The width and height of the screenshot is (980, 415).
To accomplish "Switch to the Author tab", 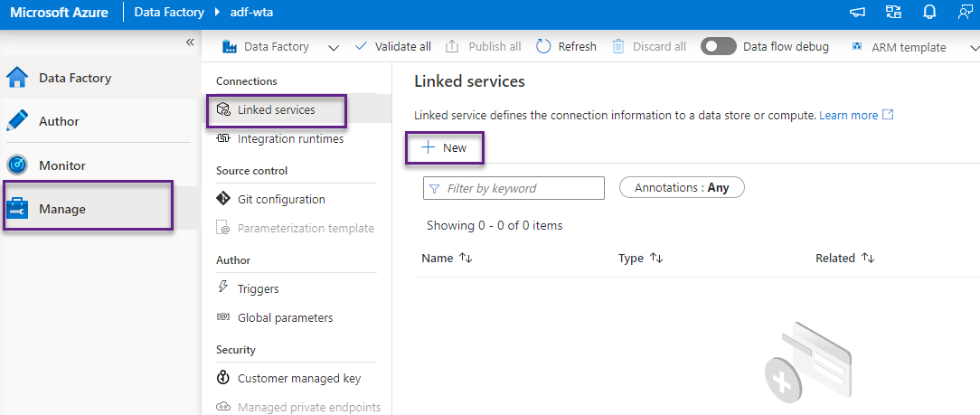I will click(x=59, y=121).
